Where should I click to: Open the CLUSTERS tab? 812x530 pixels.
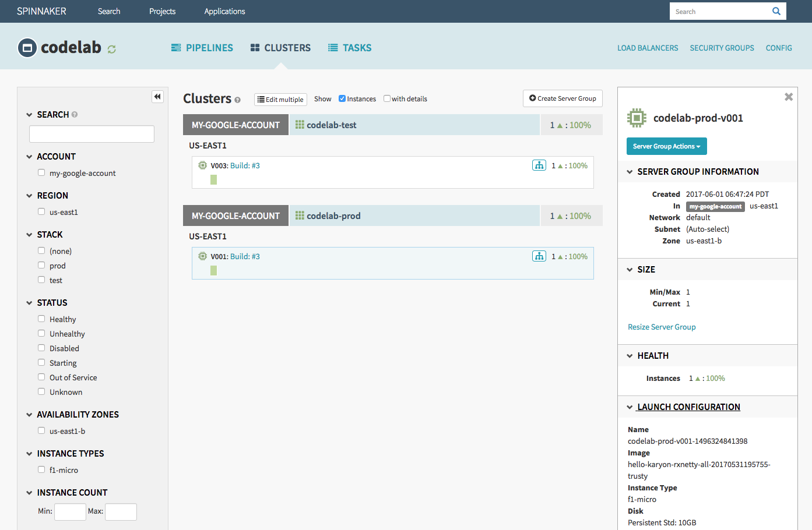(x=280, y=48)
